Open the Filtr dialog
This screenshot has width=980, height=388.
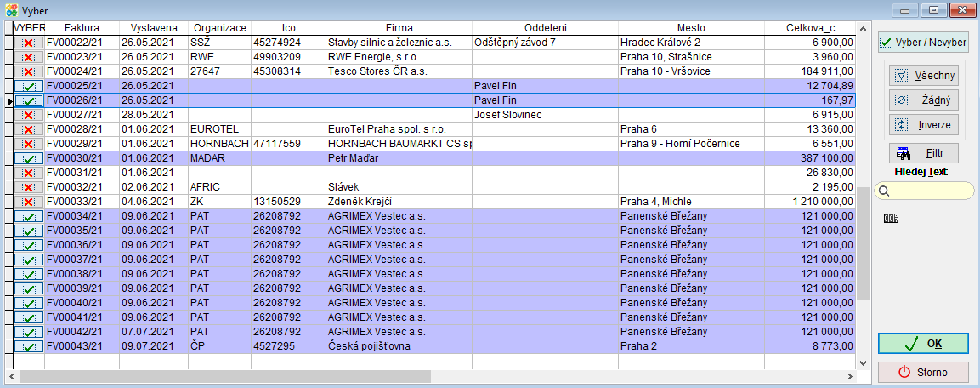click(925, 152)
